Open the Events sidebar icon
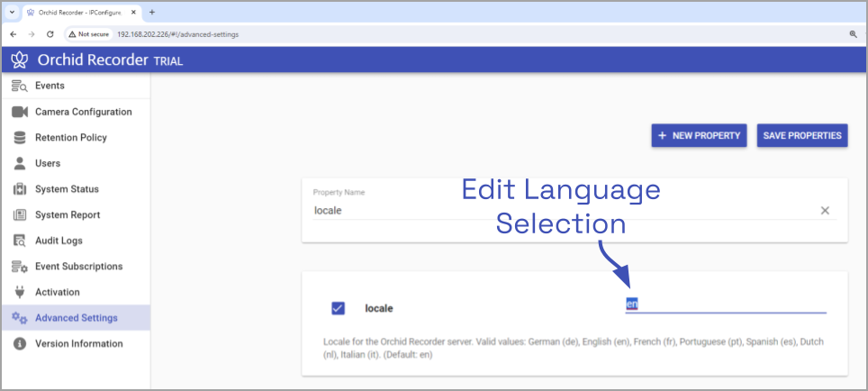Image resolution: width=868 pixels, height=391 pixels. [x=20, y=86]
